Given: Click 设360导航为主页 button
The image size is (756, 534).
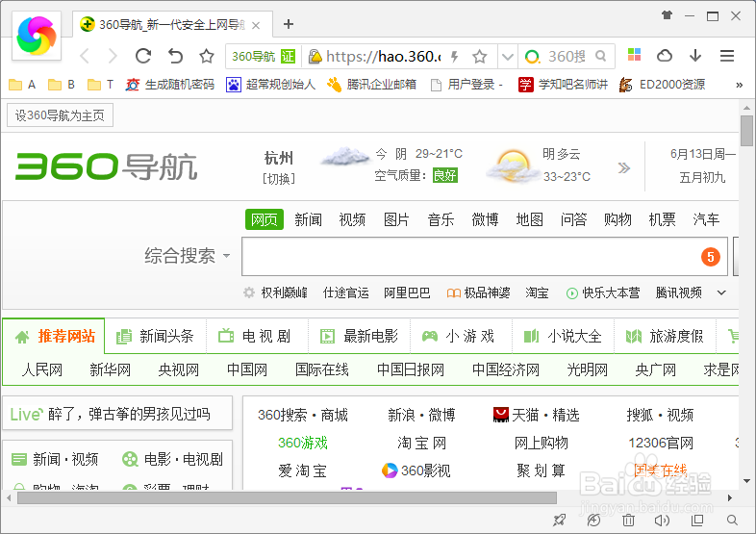Looking at the screenshot, I should pos(60,115).
